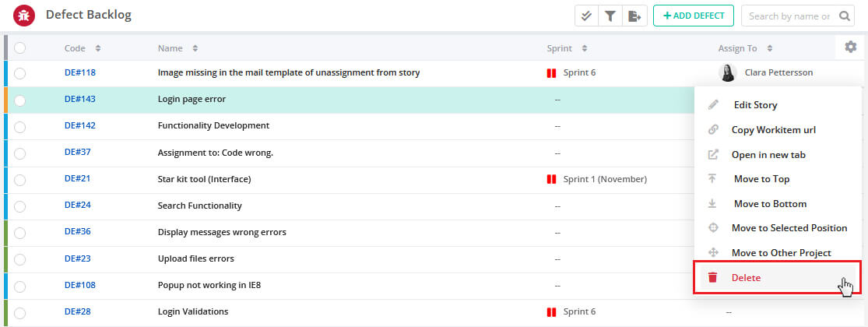868x327 pixels.
Task: Focus the Search by name input field
Action: (x=789, y=16)
